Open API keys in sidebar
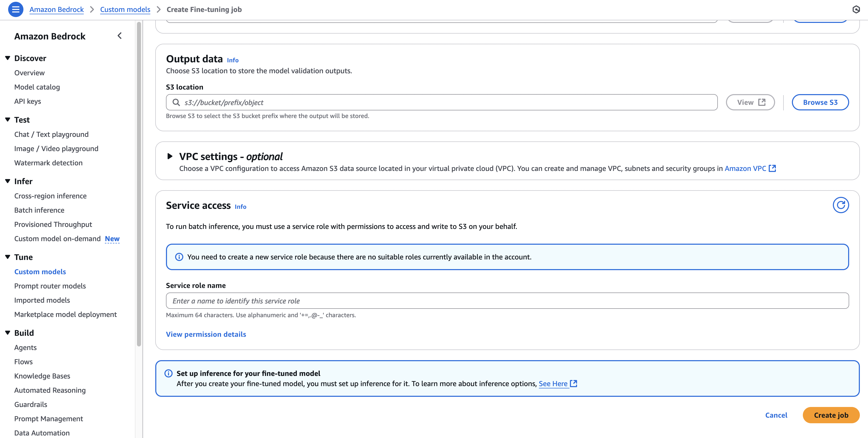This screenshot has height=438, width=868. 28,101
